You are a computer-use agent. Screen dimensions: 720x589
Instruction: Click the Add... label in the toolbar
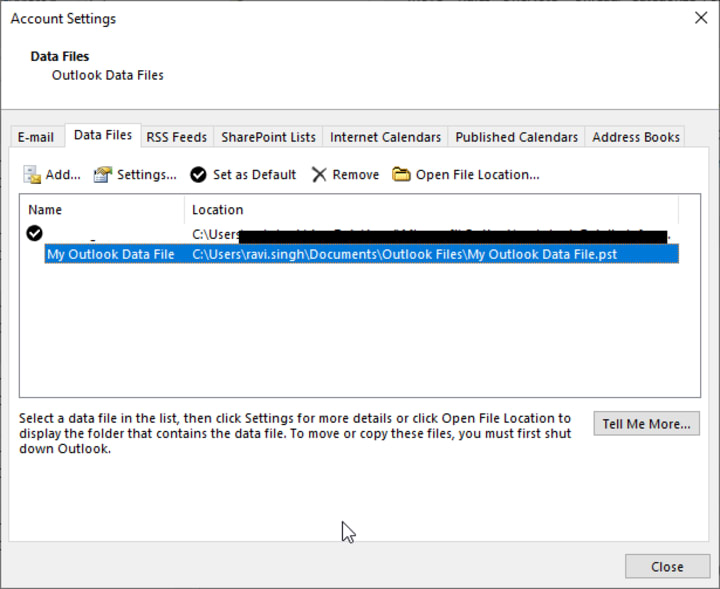pyautogui.click(x=63, y=175)
